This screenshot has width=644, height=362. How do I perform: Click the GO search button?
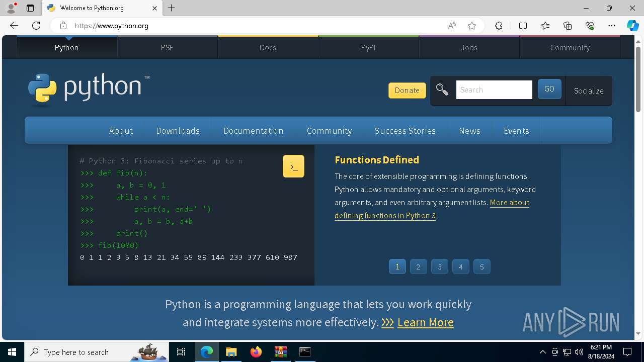[x=549, y=89]
